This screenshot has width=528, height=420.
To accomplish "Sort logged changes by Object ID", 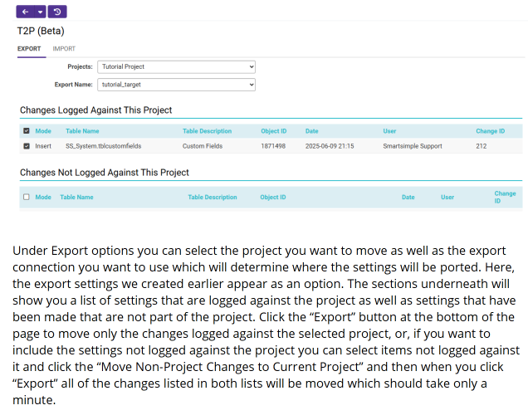I will 273,131.
